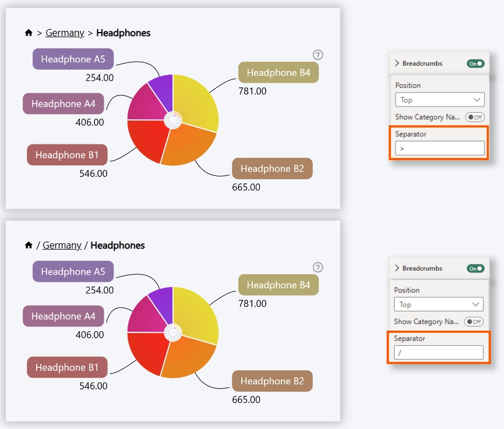Click the center circle icon of the lower pie
Viewport: 504px width, 429px height.
click(172, 332)
